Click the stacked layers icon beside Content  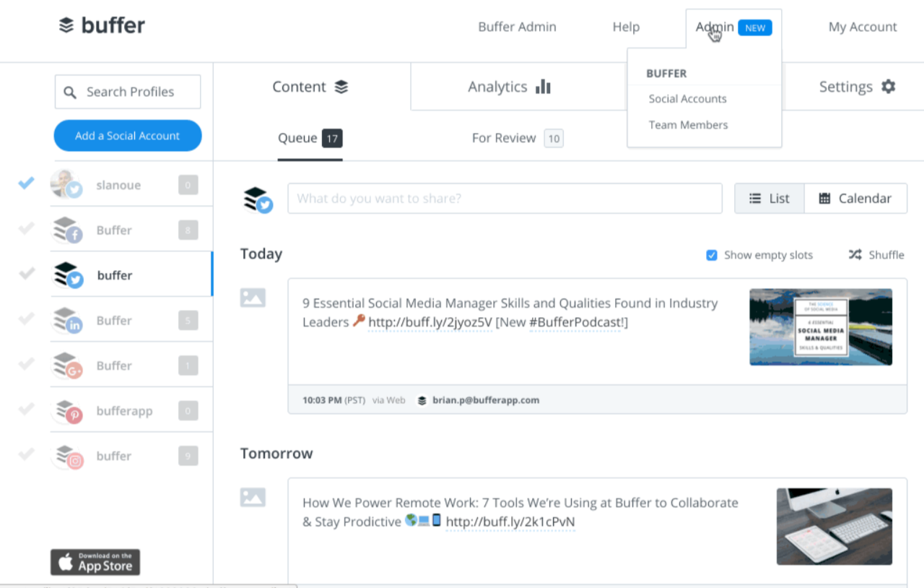341,87
